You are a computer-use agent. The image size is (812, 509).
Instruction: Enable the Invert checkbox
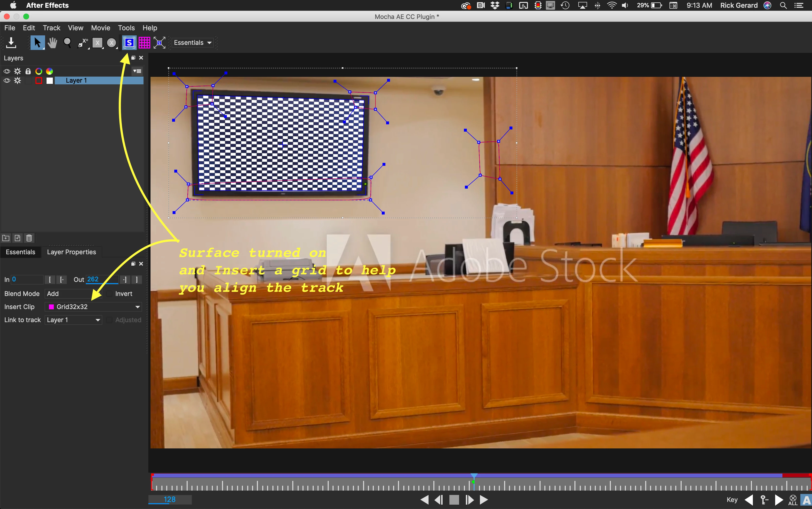109,294
